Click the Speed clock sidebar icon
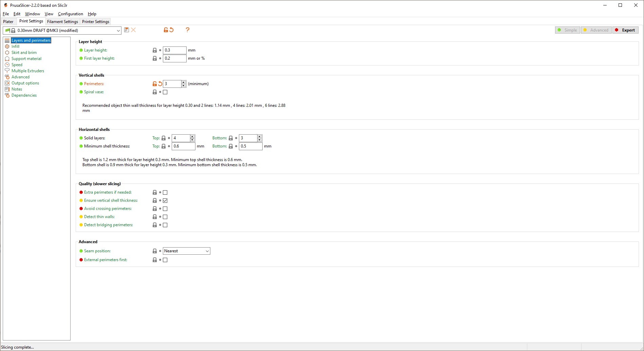The width and height of the screenshot is (644, 351). (7, 65)
